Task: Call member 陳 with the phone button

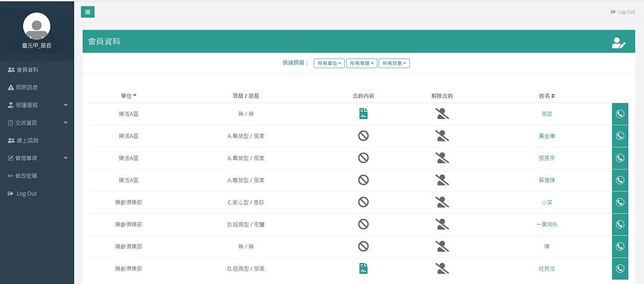Action: pyautogui.click(x=620, y=246)
